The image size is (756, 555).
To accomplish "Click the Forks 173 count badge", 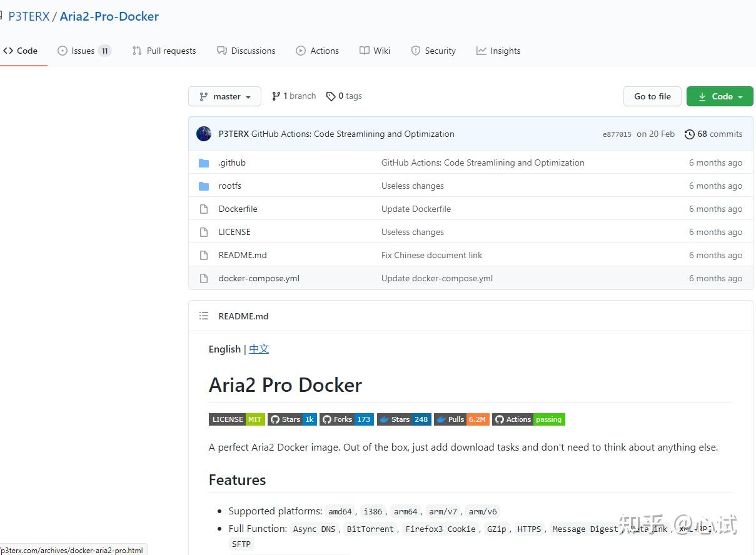I will (346, 419).
